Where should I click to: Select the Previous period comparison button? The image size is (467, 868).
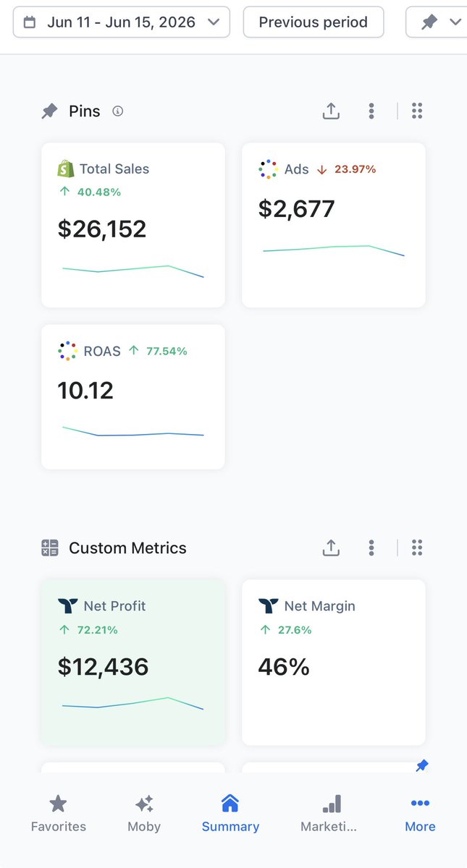[x=313, y=22]
